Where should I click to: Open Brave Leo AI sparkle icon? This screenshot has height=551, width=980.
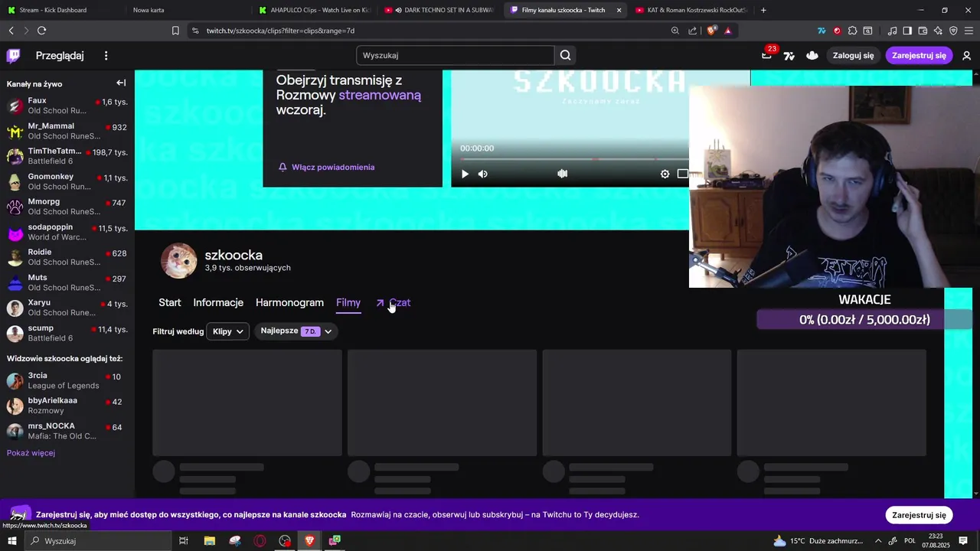pos(938,31)
